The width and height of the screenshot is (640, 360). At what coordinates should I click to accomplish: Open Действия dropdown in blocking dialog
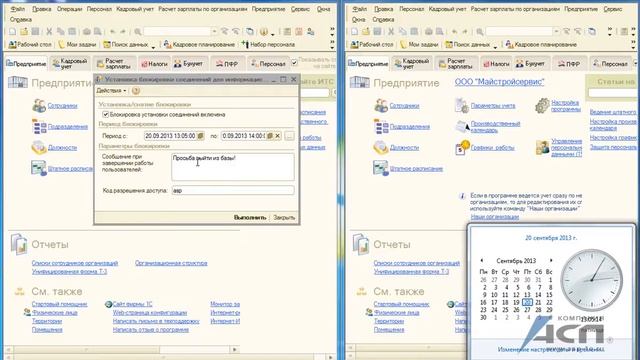tap(111, 91)
